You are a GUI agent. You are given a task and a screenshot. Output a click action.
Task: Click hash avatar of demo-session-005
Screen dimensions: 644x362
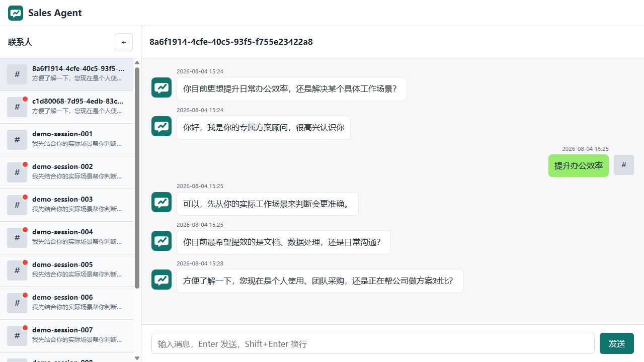[x=17, y=270]
